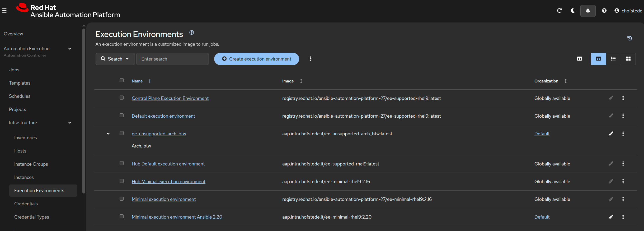Open Credential Types in sidebar

click(31, 217)
